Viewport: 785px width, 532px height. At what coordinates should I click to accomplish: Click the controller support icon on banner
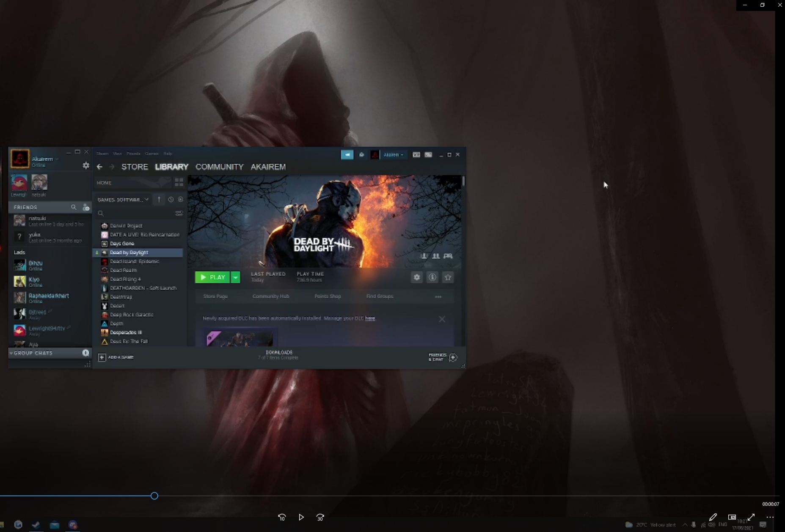(448, 256)
